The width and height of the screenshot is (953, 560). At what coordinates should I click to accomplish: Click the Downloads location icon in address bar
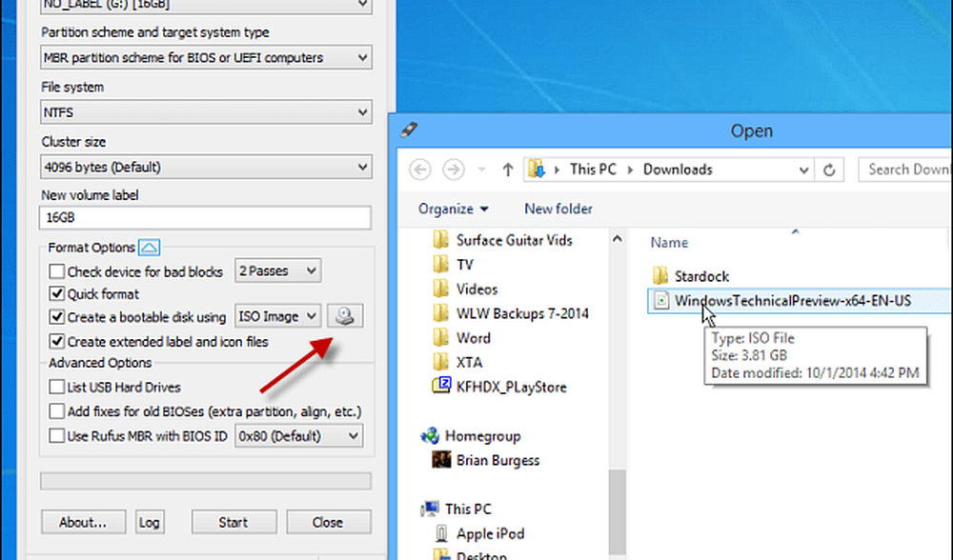(537, 169)
